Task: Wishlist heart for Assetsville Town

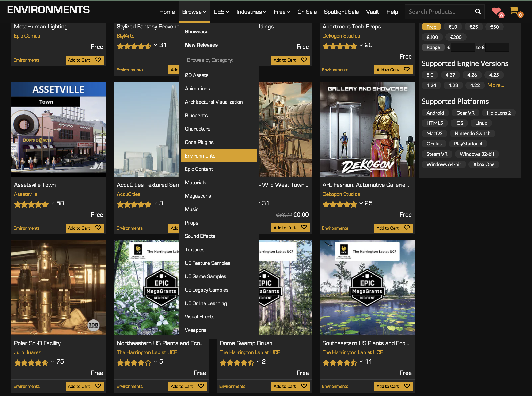Action: tap(98, 228)
